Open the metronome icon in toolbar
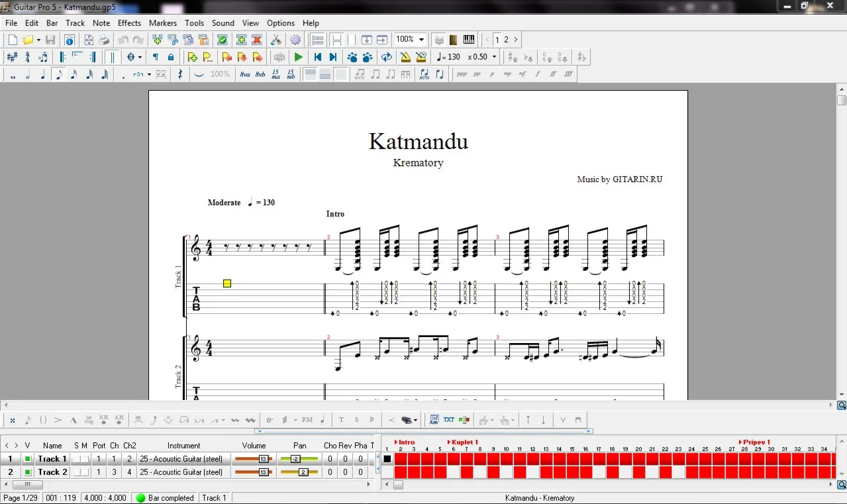This screenshot has height=504, width=847. point(406,57)
